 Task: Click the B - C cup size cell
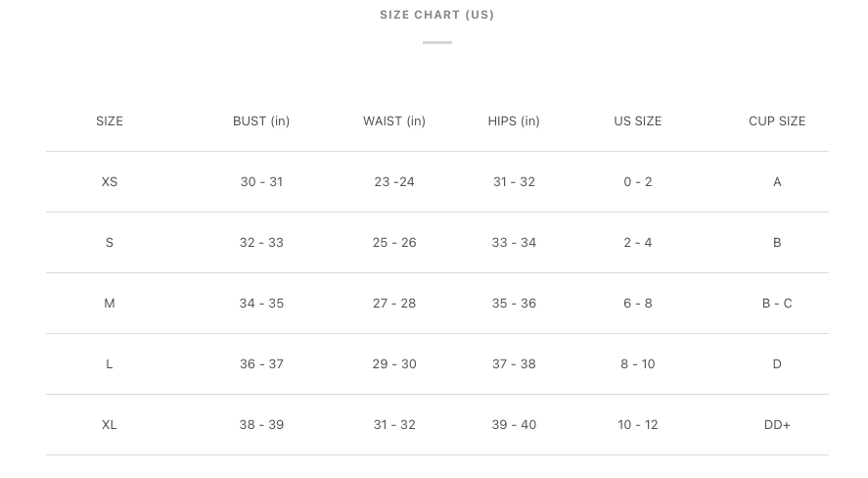pos(777,304)
